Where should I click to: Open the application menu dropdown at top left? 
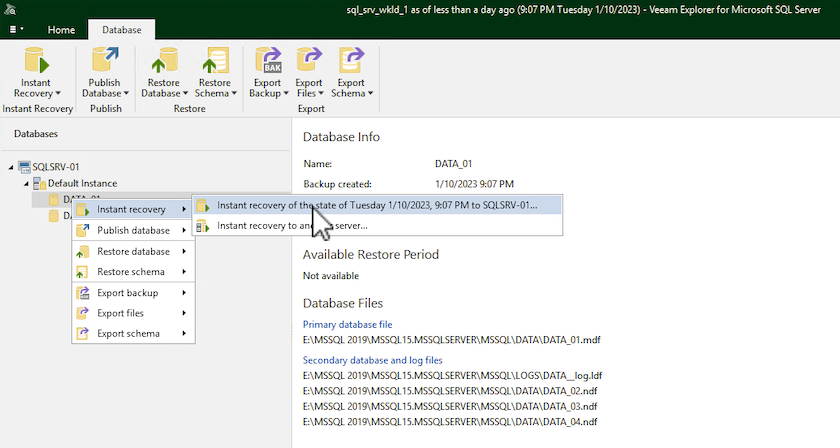click(16, 30)
